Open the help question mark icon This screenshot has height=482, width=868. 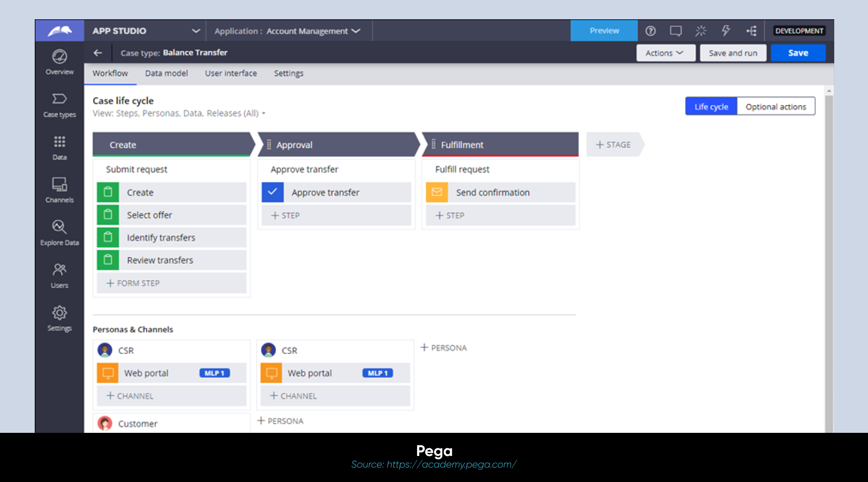[x=651, y=31]
